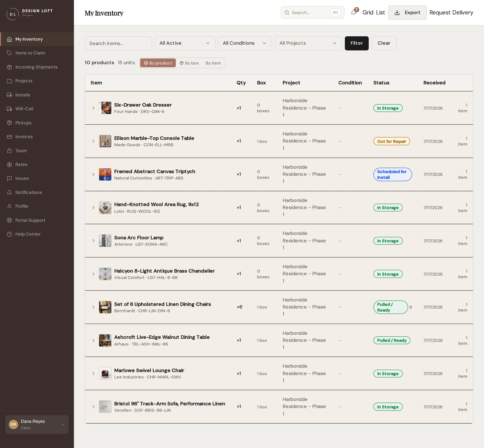This screenshot has width=484, height=448.
Task: Click the Pickups package icon
Action: click(x=9, y=123)
